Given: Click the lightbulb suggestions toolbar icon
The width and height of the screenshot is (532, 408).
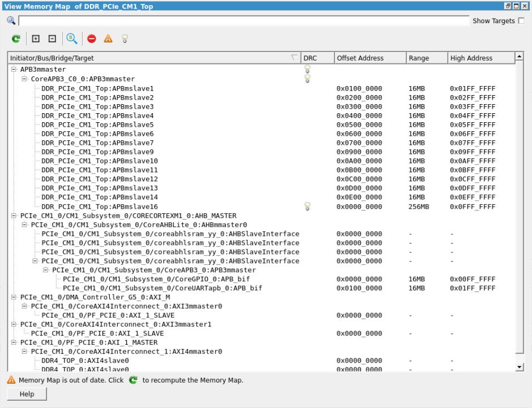Looking at the screenshot, I should click(123, 38).
